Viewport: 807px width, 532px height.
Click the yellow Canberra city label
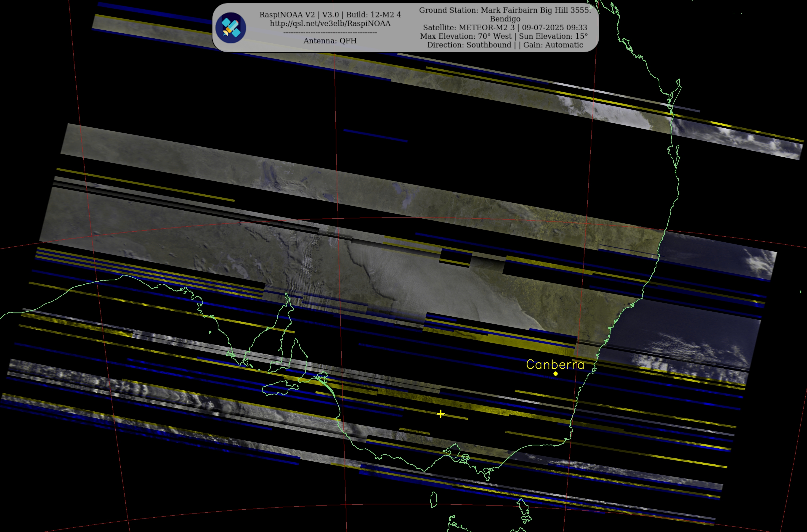pyautogui.click(x=555, y=365)
